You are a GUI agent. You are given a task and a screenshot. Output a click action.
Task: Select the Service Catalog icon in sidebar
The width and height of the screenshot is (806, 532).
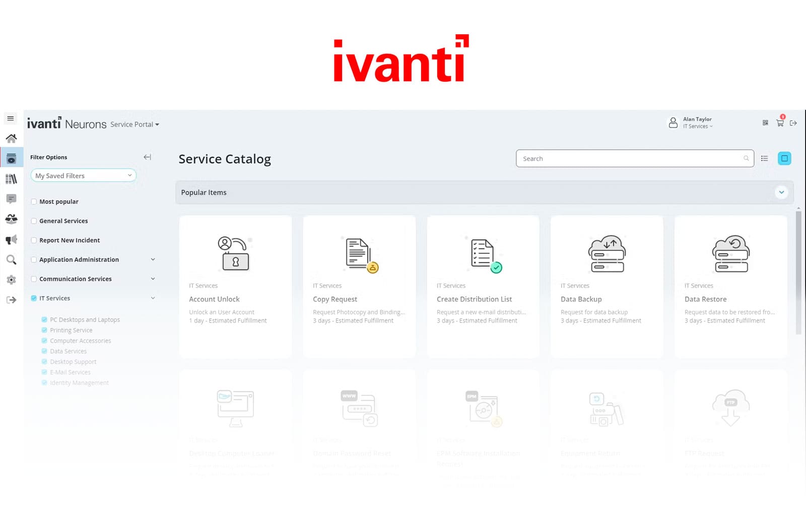11,158
